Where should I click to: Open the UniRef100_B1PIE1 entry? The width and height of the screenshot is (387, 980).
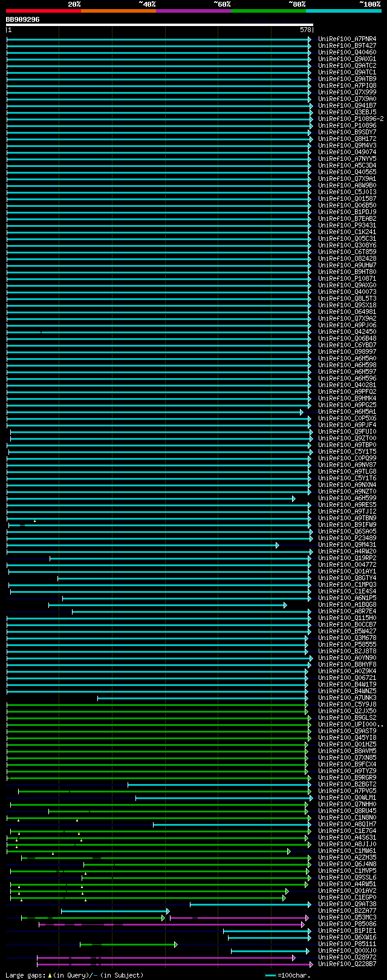click(x=347, y=931)
